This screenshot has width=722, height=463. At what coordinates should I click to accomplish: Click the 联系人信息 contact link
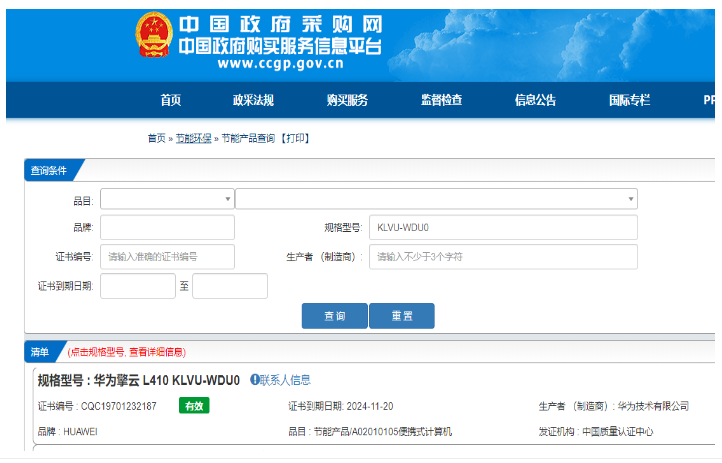tap(286, 380)
